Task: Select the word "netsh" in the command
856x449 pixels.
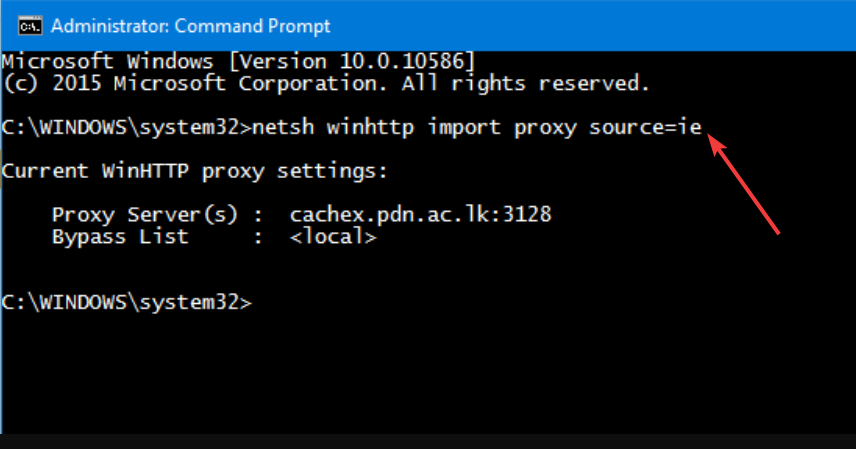Action: (x=283, y=127)
